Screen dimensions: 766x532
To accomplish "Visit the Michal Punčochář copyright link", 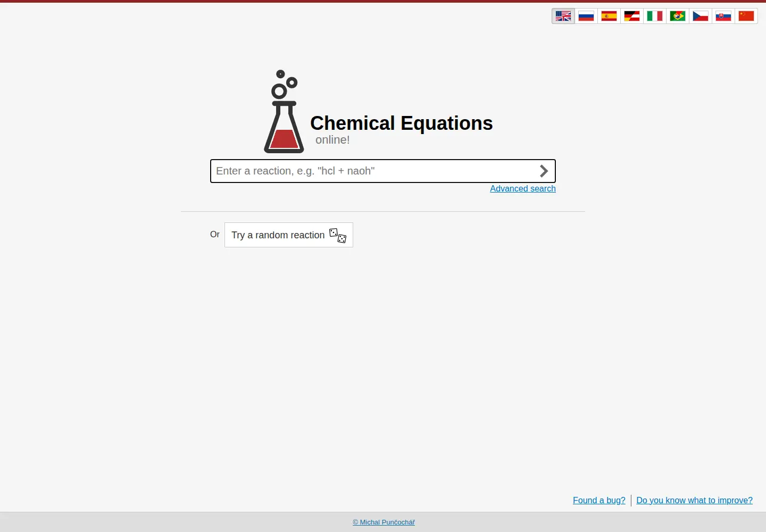I will click(384, 522).
